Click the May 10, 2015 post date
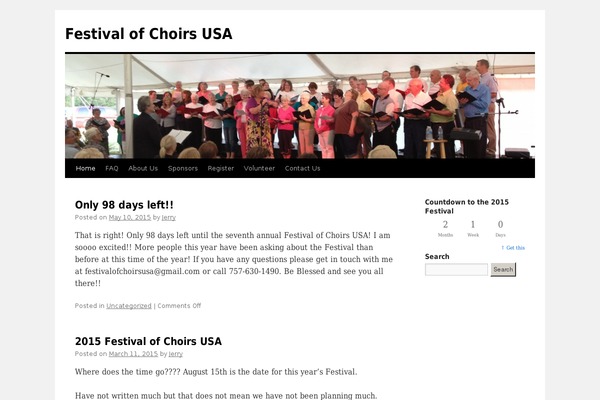The width and height of the screenshot is (600, 400). [x=130, y=217]
